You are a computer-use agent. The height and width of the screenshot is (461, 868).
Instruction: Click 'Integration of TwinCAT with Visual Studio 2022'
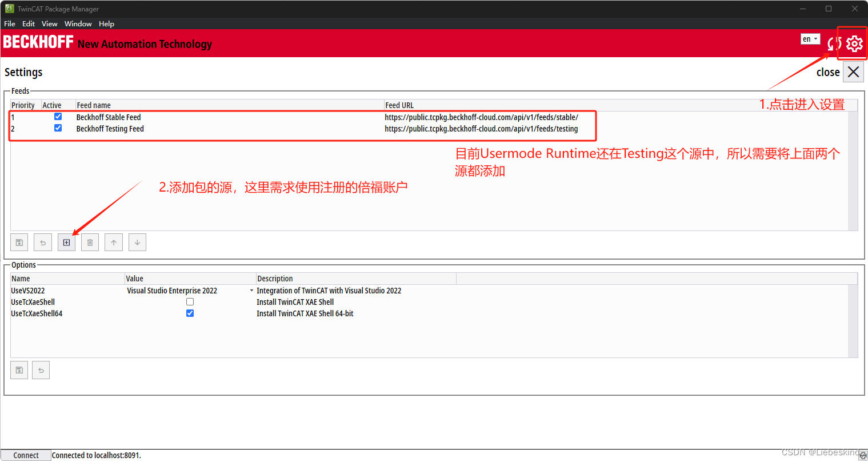point(329,291)
